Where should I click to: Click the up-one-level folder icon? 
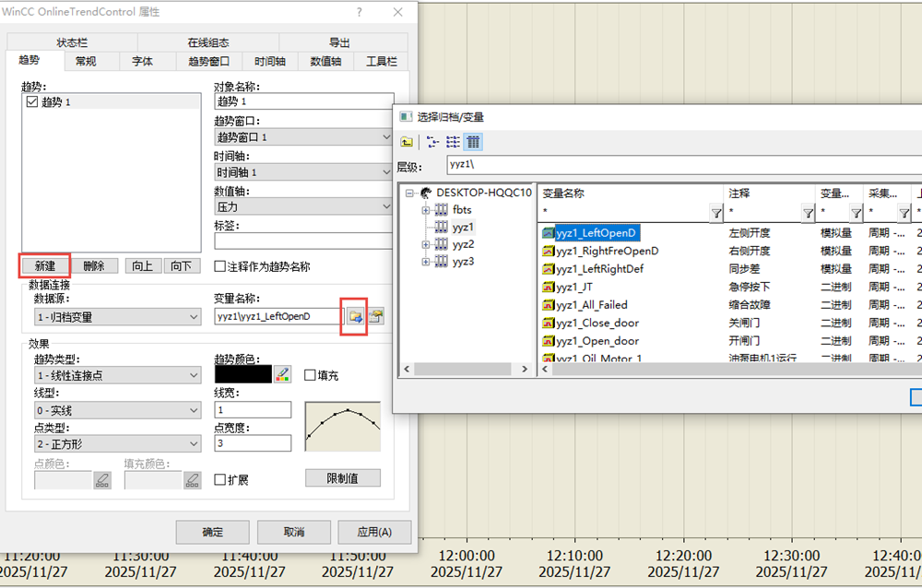point(407,142)
